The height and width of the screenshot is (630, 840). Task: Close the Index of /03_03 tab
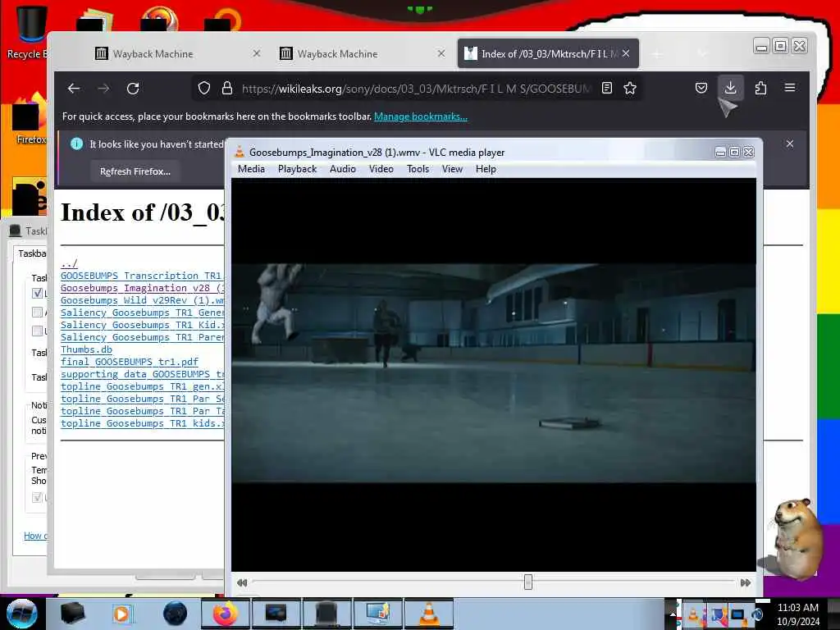[626, 53]
